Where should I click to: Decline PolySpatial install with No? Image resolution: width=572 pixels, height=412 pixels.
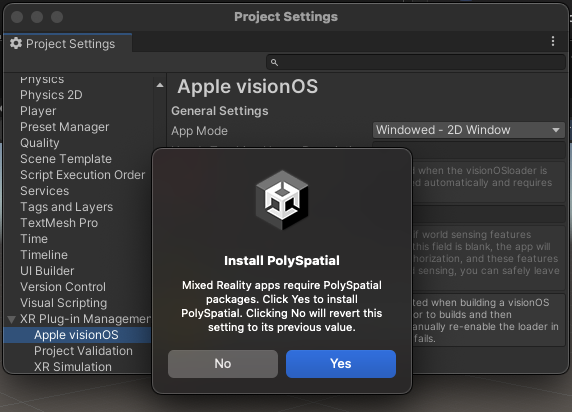[223, 364]
